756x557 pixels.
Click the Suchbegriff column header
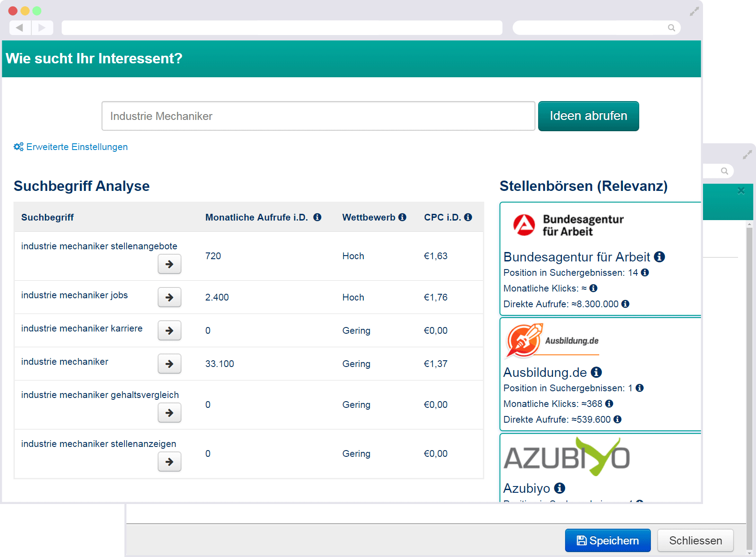click(47, 217)
